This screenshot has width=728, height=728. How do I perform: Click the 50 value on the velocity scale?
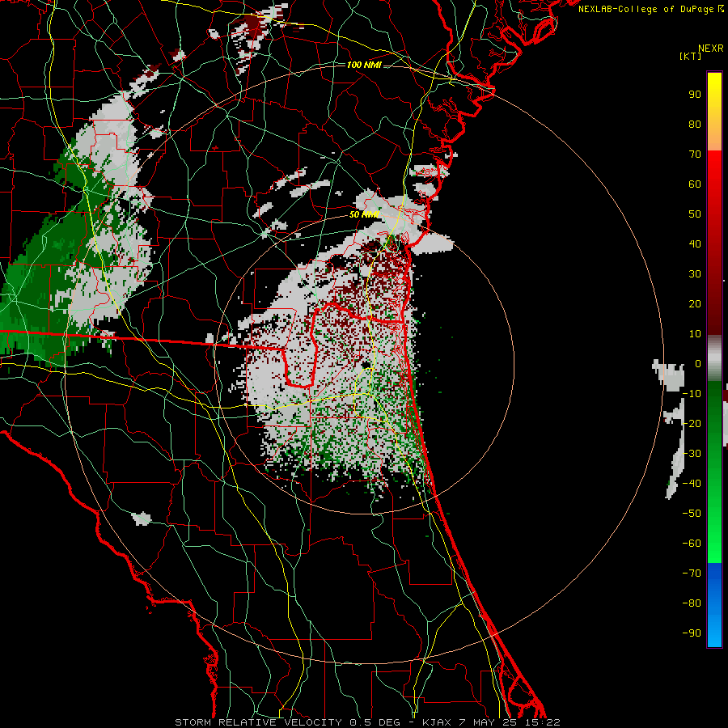(x=695, y=214)
